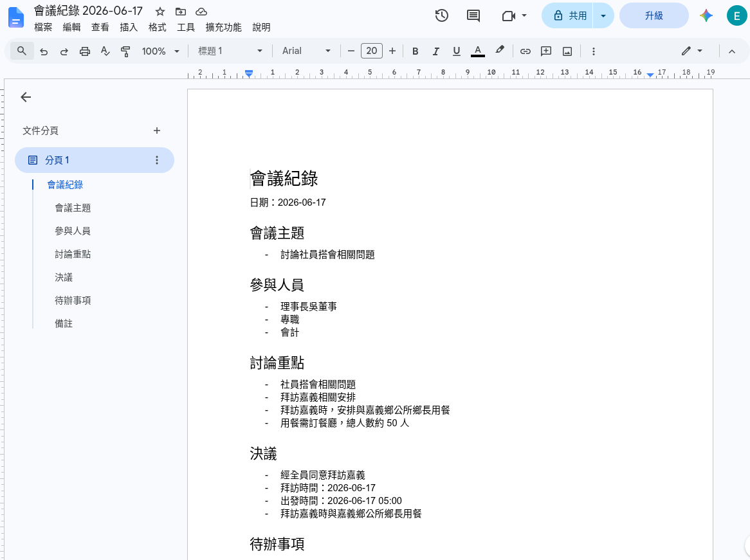Click the right indent marker on ruler
The height and width of the screenshot is (560, 750).
[x=650, y=75]
